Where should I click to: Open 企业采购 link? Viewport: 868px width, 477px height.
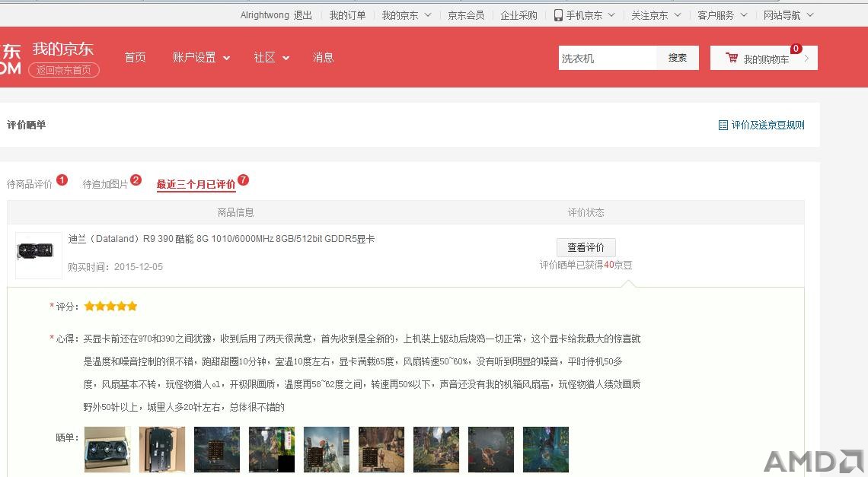click(x=519, y=15)
